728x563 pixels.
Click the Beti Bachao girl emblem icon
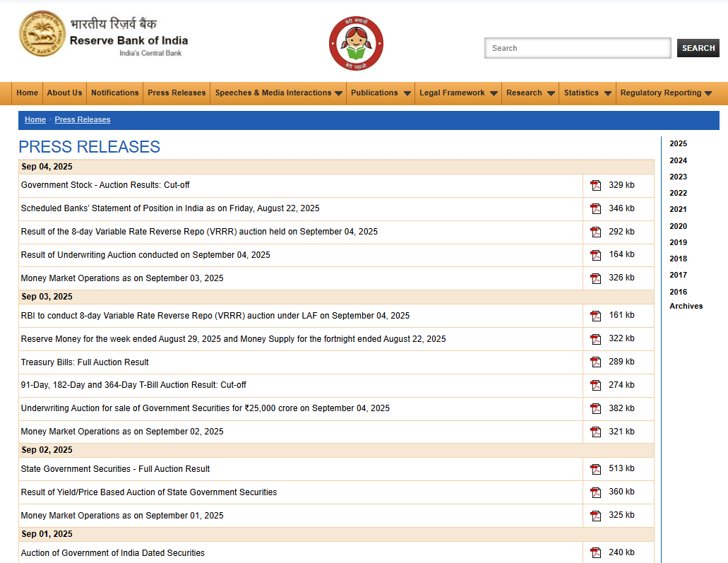356,44
